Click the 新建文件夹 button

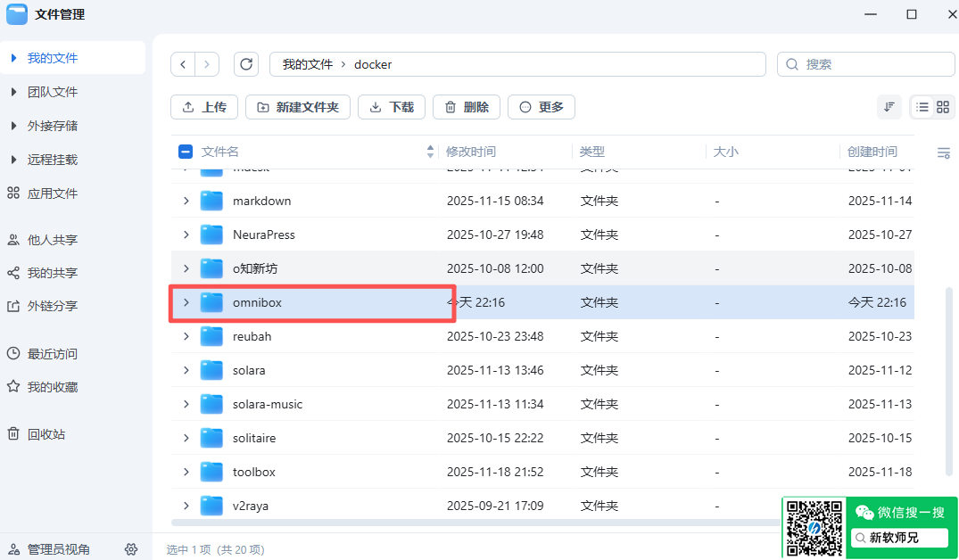coord(298,107)
